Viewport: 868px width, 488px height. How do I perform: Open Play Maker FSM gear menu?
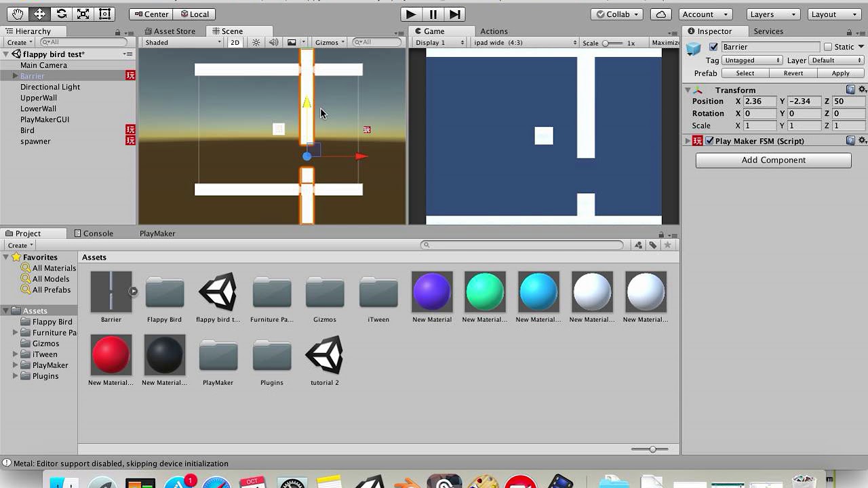(x=863, y=140)
